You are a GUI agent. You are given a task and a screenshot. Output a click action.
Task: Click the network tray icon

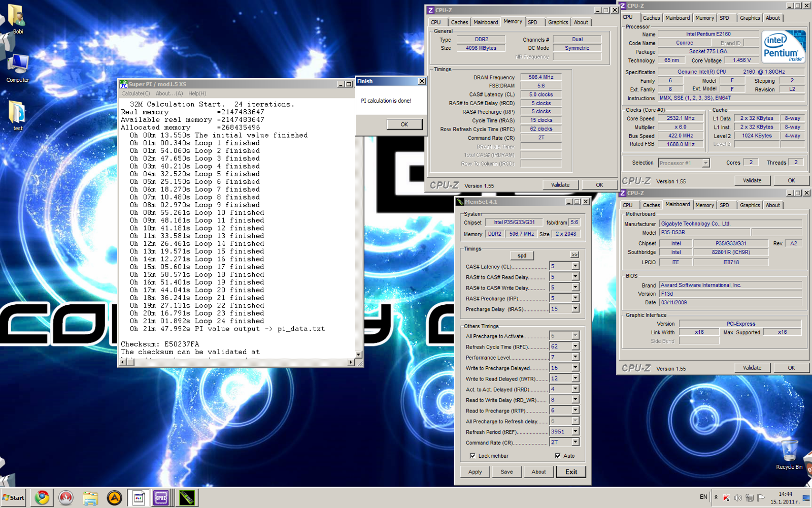[749, 498]
